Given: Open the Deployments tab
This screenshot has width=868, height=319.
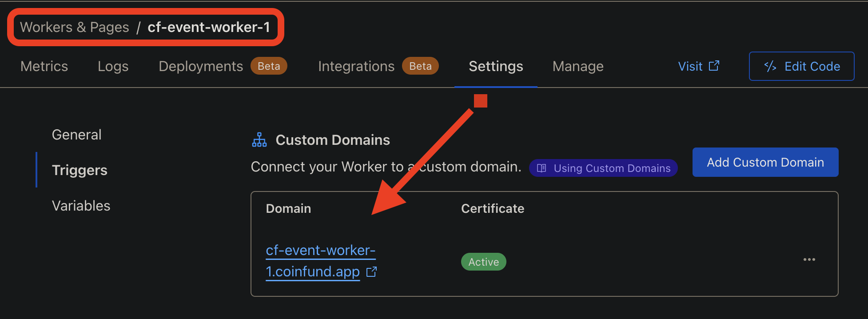Looking at the screenshot, I should (x=201, y=66).
